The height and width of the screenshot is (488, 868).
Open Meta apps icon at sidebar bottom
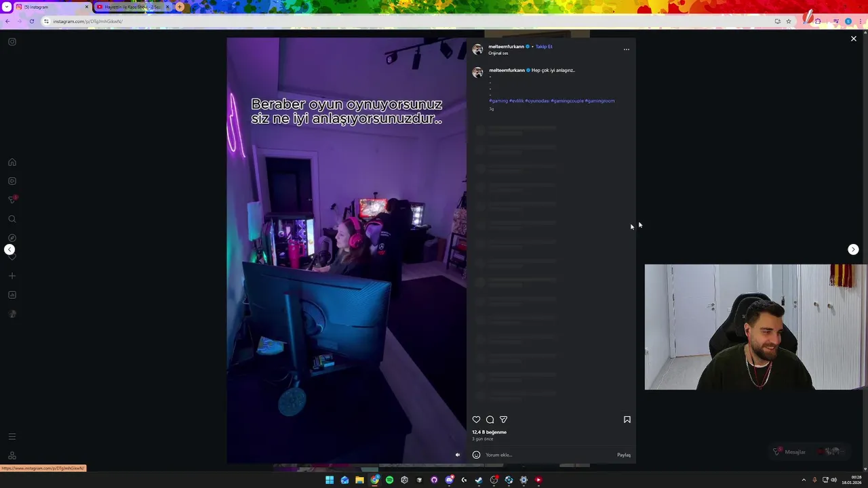point(12,455)
